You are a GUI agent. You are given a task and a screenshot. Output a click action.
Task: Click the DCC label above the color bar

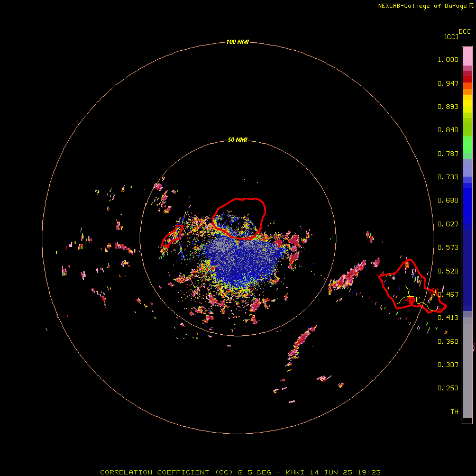point(465,32)
